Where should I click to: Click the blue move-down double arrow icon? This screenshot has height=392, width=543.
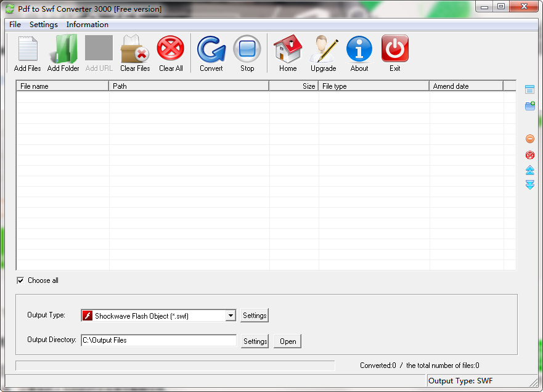530,185
